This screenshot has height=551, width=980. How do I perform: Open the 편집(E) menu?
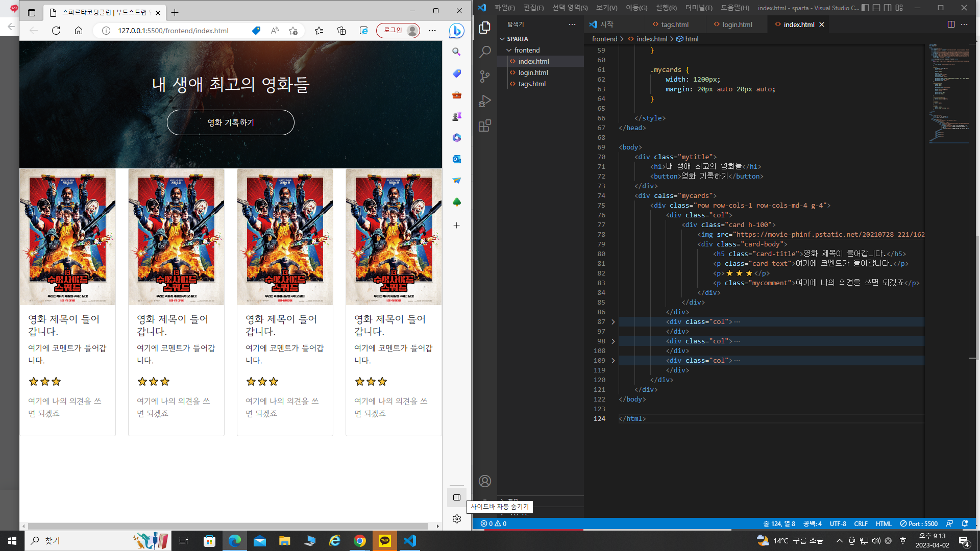pos(533,8)
